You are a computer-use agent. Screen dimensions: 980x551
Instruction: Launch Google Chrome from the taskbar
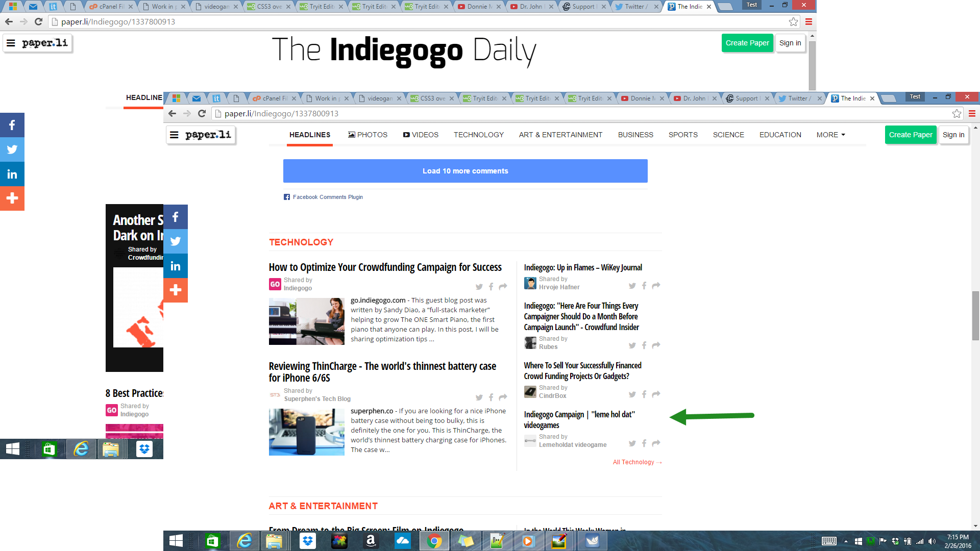coord(434,541)
